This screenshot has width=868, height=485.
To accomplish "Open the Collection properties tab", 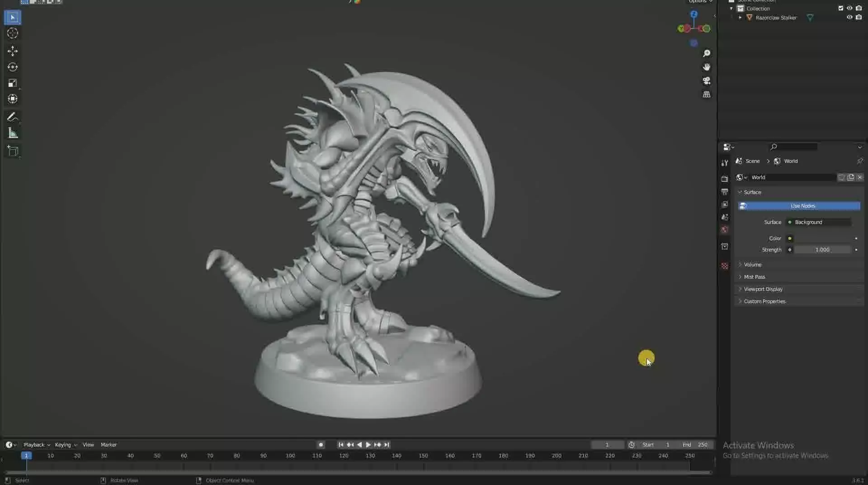I will pyautogui.click(x=725, y=247).
